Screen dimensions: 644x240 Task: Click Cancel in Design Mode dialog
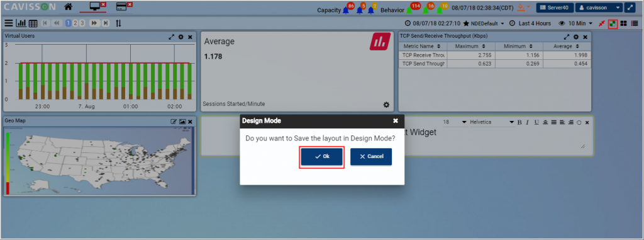(x=371, y=157)
